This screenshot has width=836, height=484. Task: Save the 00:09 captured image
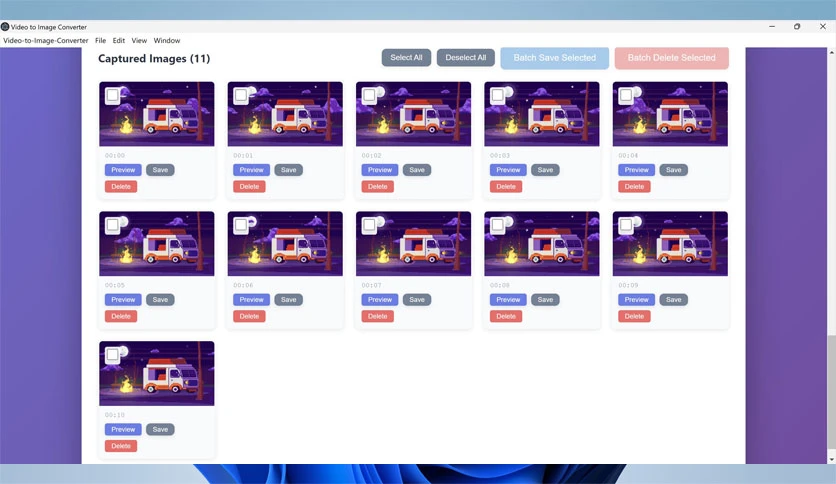pos(673,300)
